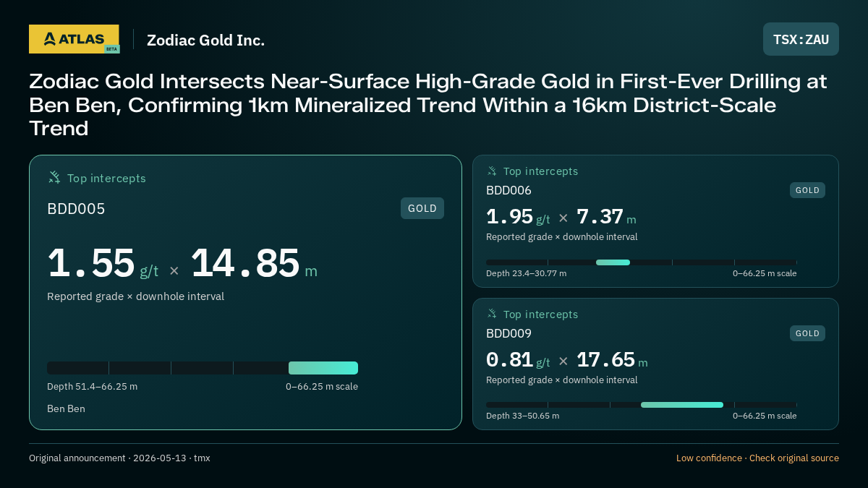Screen dimensions: 868x488
Task: Click Reported grade caption under 1.55 g/t
Action: (x=135, y=296)
